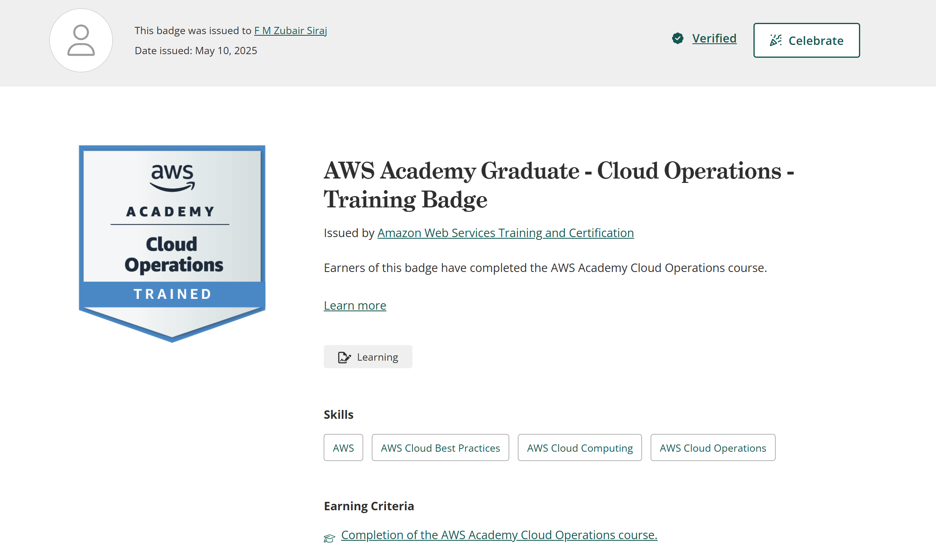Viewport: 936px width, 560px height.
Task: Select the Learning type tag
Action: [368, 357]
